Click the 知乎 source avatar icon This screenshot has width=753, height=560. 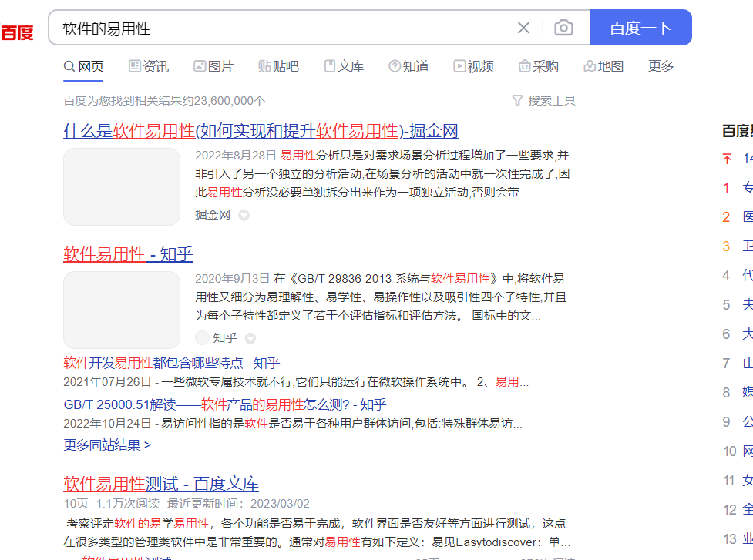[202, 338]
